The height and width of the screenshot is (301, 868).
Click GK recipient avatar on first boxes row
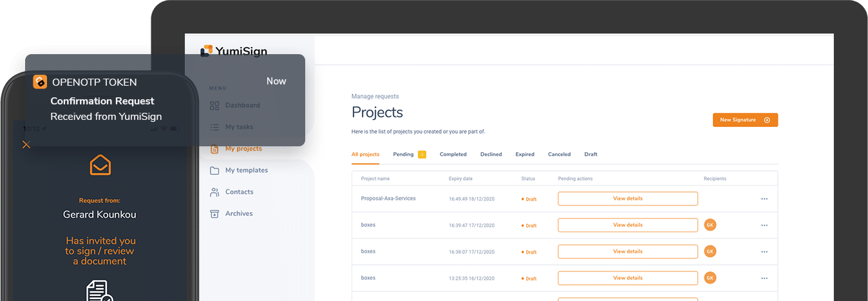710,225
